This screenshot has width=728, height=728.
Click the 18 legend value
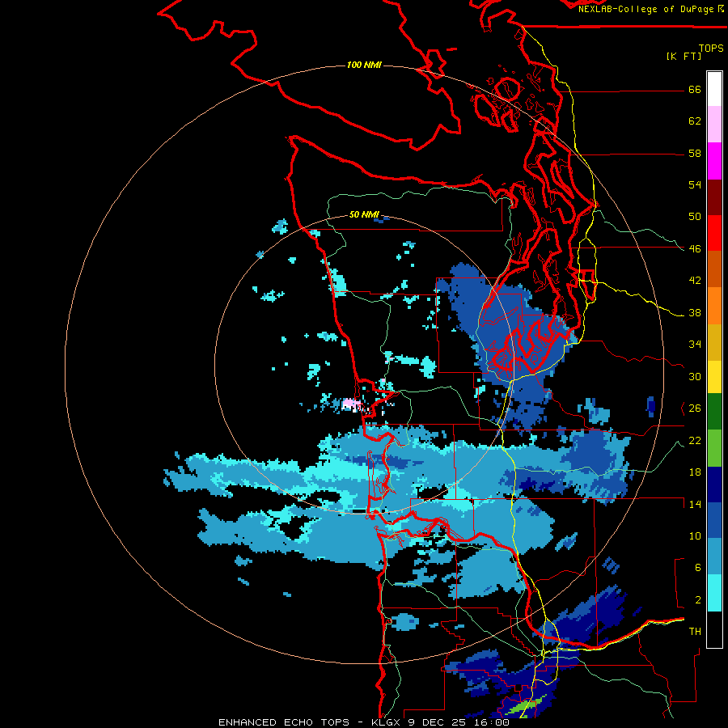[695, 472]
